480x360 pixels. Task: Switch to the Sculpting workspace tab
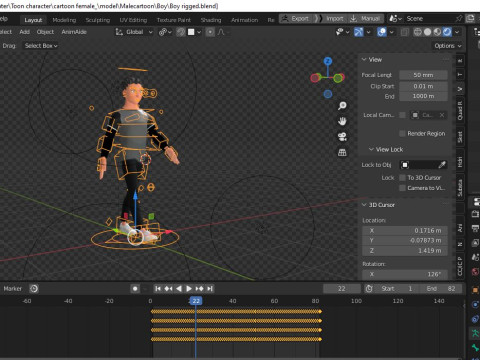(98, 20)
